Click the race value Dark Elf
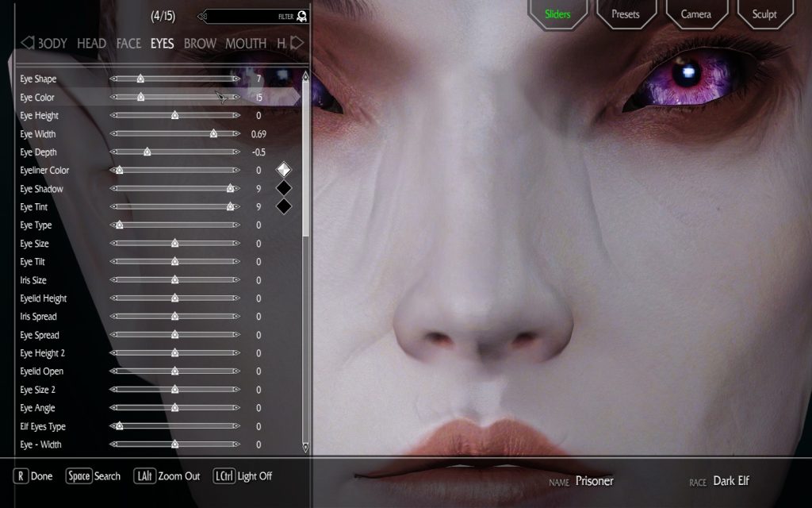The image size is (812, 508). tap(731, 481)
